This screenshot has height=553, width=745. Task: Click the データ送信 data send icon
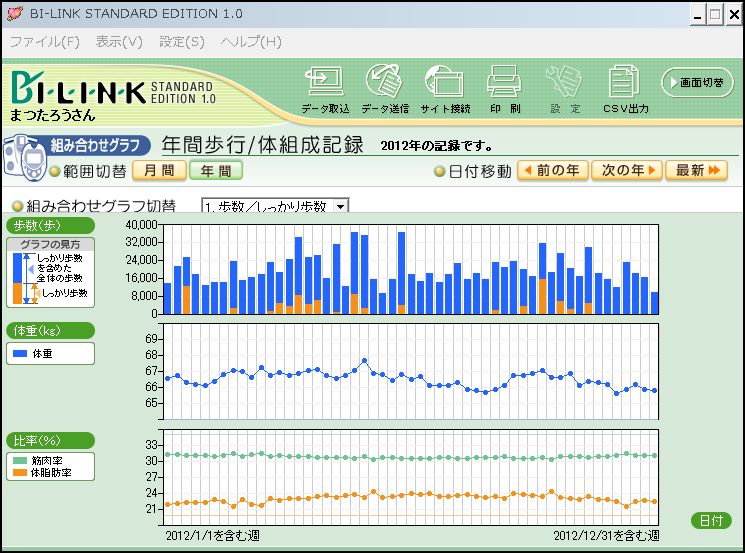coord(385,86)
